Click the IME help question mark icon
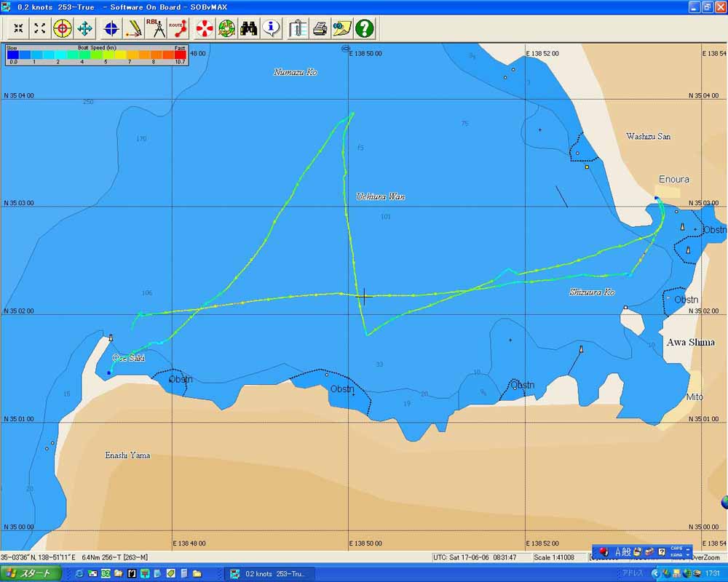This screenshot has width=728, height=582. click(662, 552)
